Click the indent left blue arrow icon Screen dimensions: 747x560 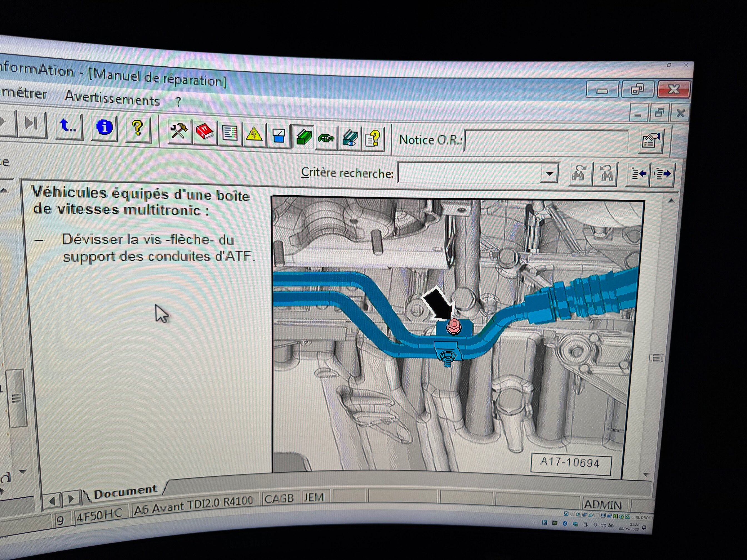[638, 174]
